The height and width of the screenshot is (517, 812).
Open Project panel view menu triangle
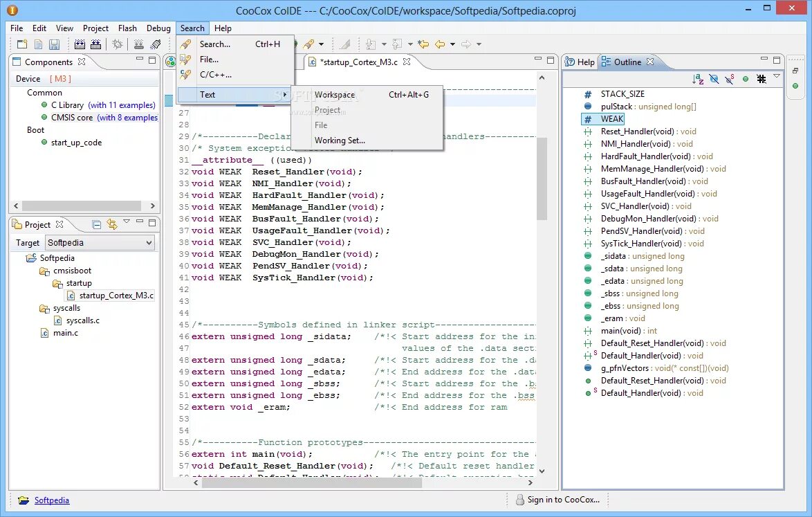tap(127, 221)
